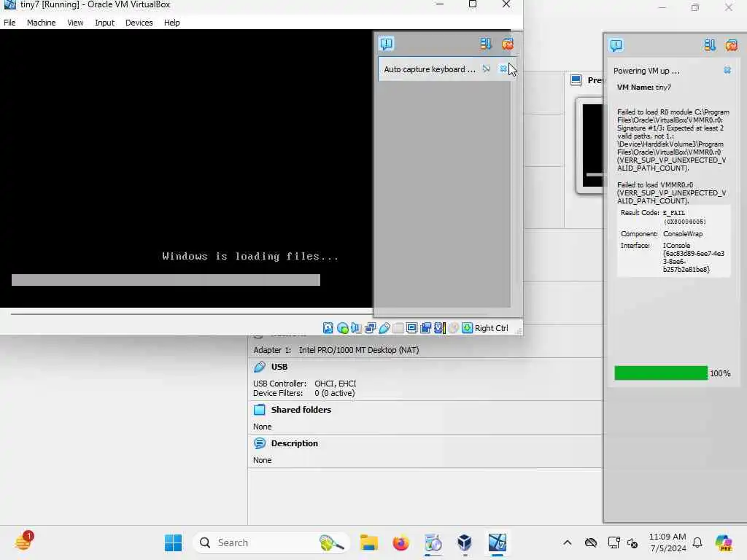Click the Preview monitor icon
The image size is (747, 560).
[576, 79]
